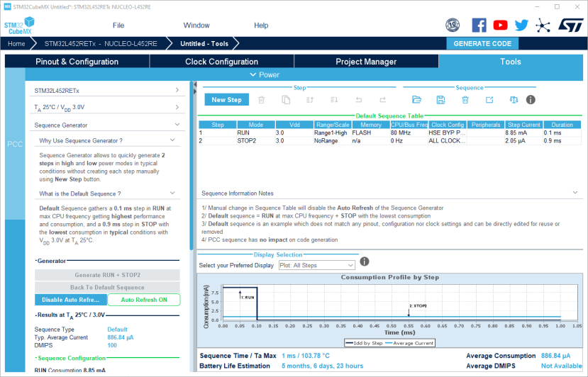Select STOP2 cell in step 2
Screen dimensions: 588x377
pos(256,140)
